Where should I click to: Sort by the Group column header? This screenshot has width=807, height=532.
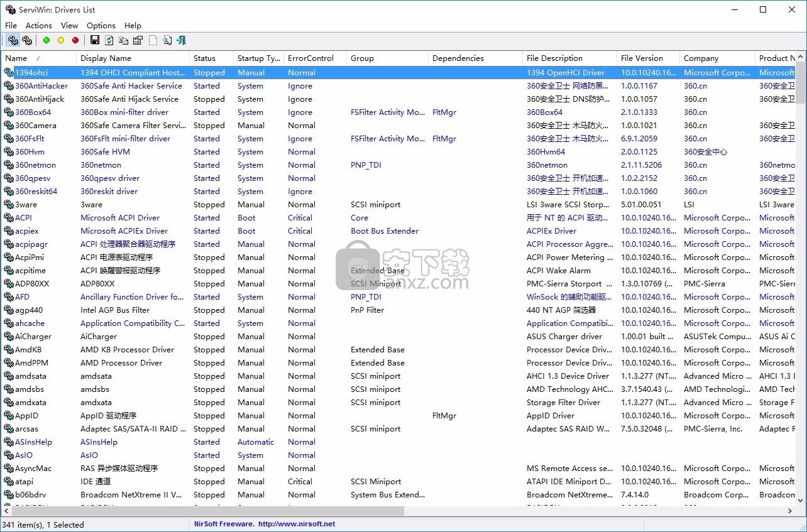click(388, 58)
